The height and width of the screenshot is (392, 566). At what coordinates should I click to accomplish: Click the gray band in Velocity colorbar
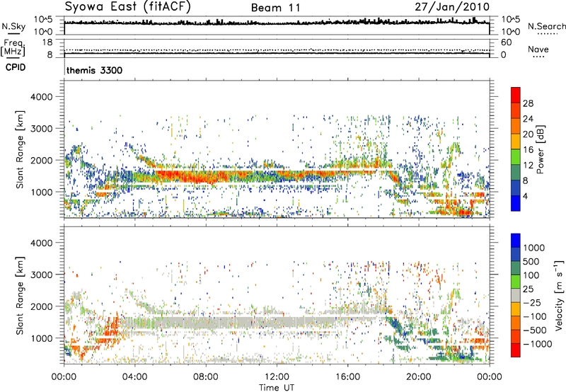point(516,295)
